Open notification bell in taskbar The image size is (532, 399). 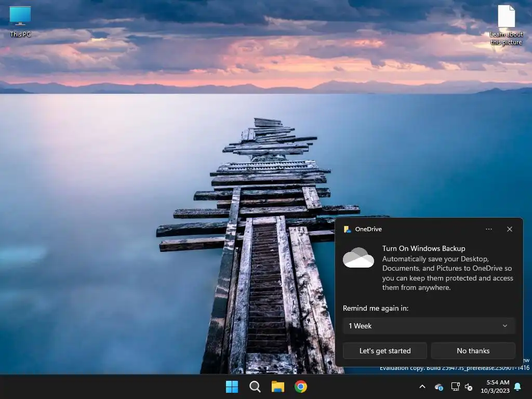coord(518,387)
